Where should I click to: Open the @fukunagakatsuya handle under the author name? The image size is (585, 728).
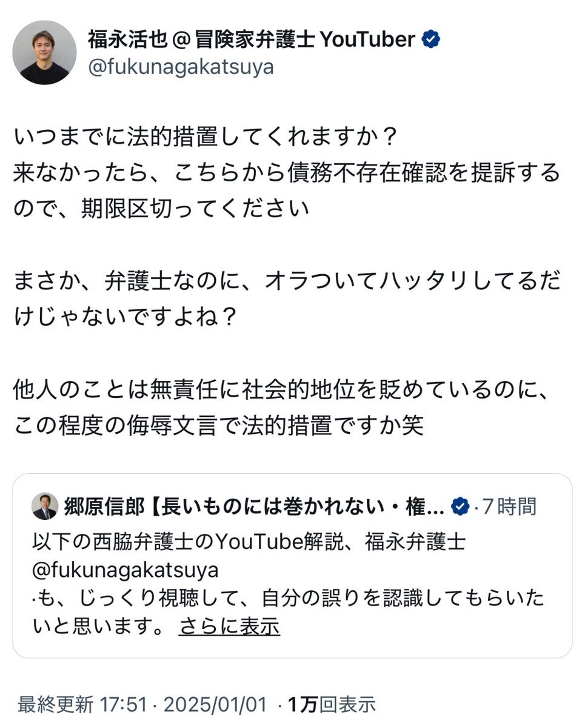pos(181,67)
